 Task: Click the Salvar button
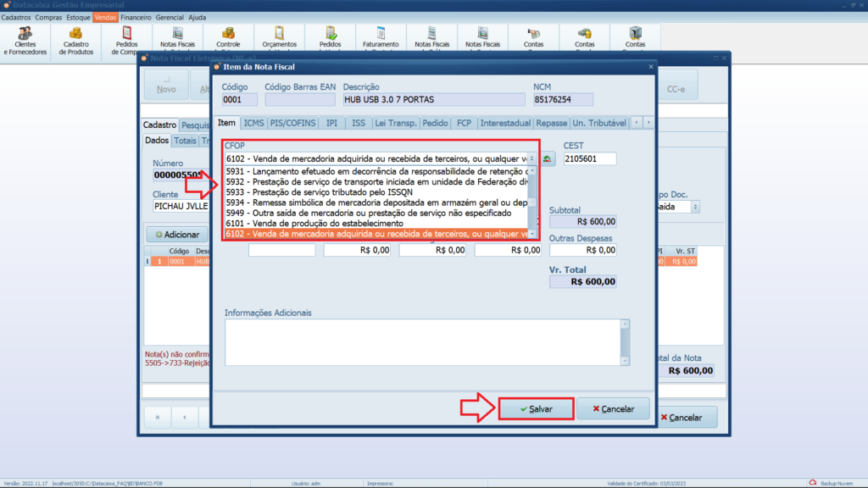point(536,409)
